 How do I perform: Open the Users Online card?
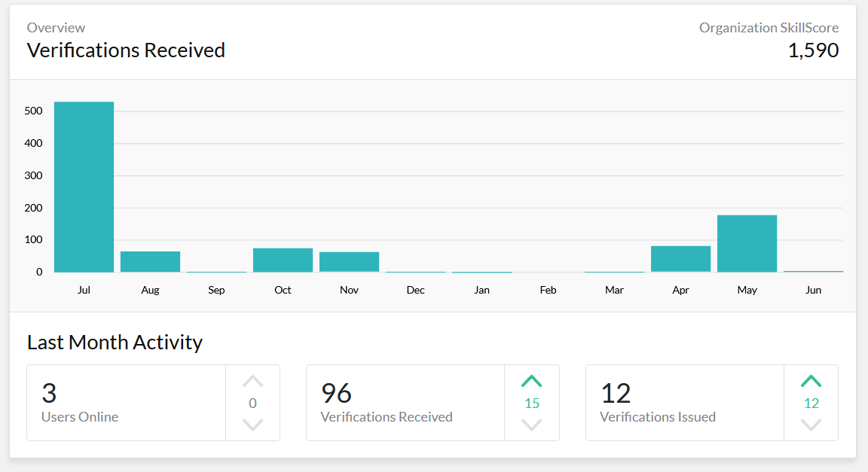[x=126, y=403]
